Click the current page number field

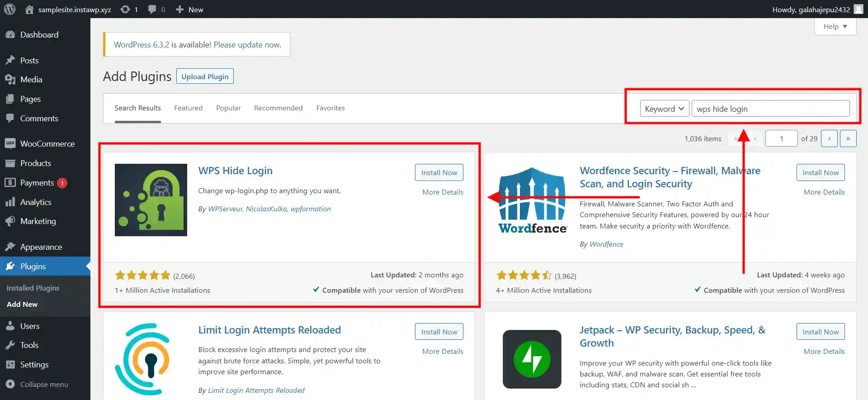(781, 138)
